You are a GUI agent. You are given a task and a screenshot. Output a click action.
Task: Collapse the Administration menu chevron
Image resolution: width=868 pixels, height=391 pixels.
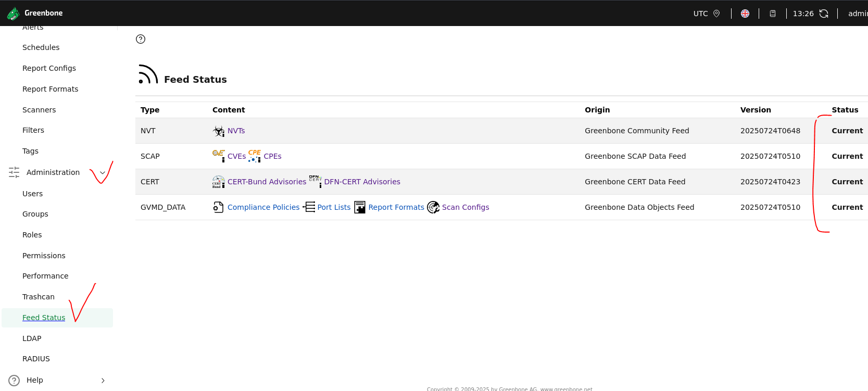tap(103, 172)
